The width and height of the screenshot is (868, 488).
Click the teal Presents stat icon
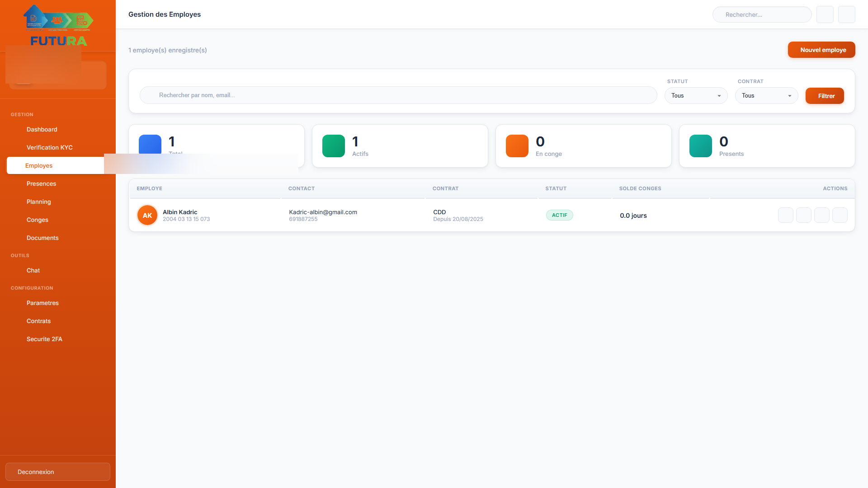(x=701, y=146)
